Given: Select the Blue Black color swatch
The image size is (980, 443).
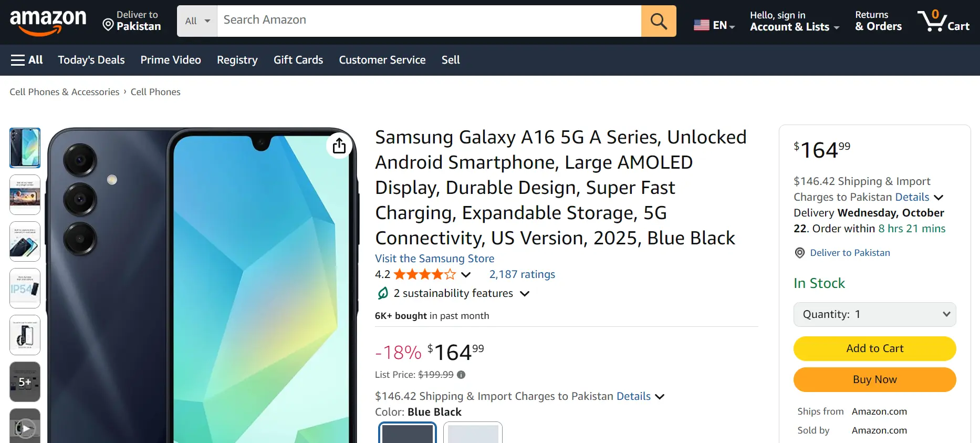Looking at the screenshot, I should (407, 435).
